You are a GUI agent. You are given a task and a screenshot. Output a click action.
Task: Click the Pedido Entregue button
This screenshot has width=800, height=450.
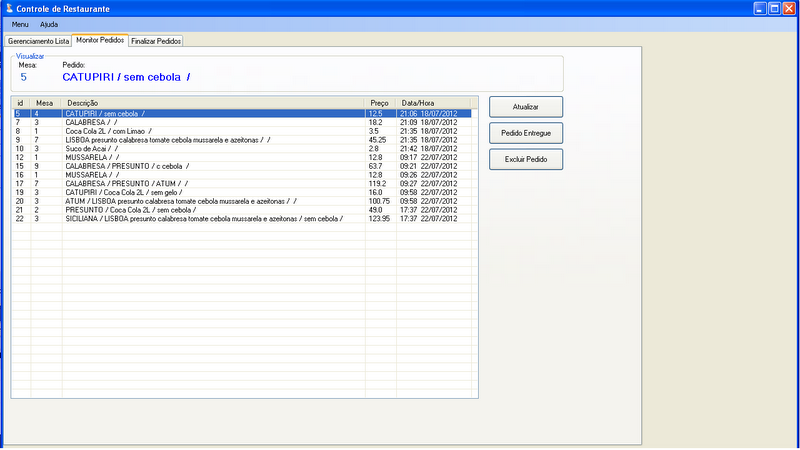pos(525,132)
